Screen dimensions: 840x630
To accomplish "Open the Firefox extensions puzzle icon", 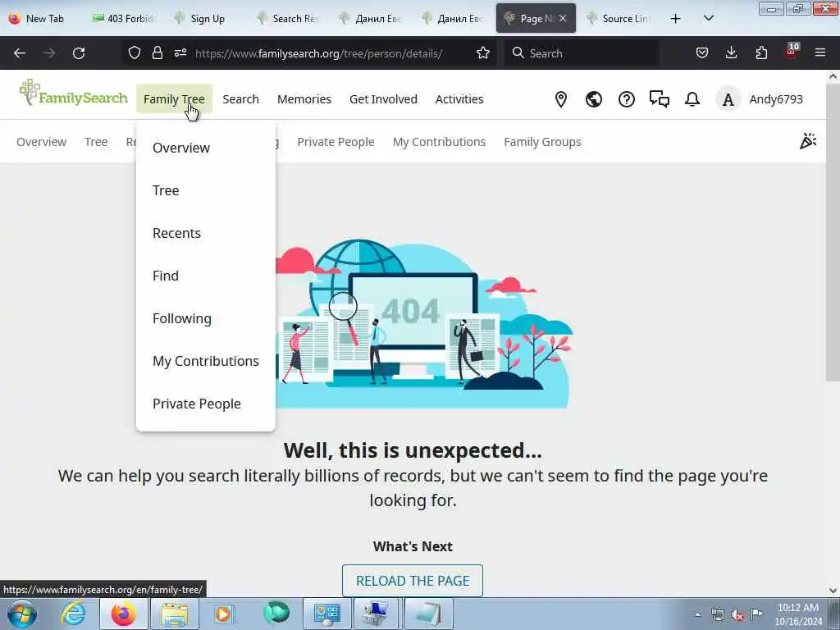I will pos(761,53).
